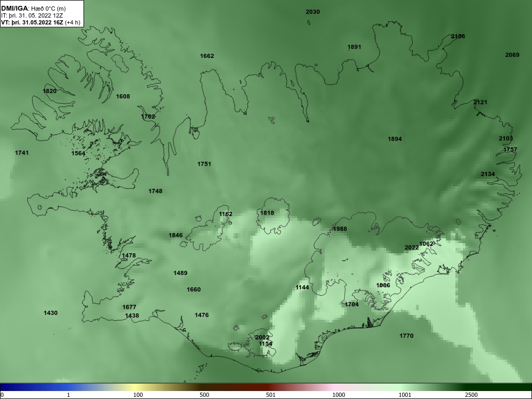This screenshot has height=399, width=532.
Task: Select the 2022 map label
Action: pyautogui.click(x=412, y=248)
